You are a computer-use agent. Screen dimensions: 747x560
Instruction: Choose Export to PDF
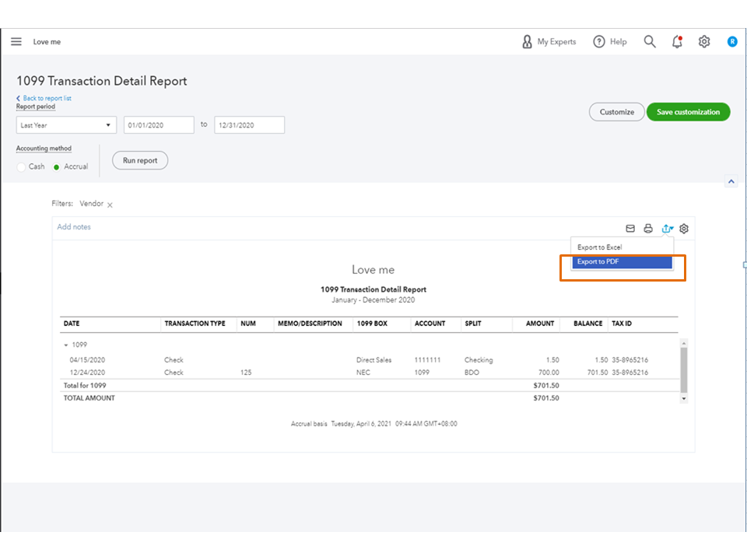[621, 262]
